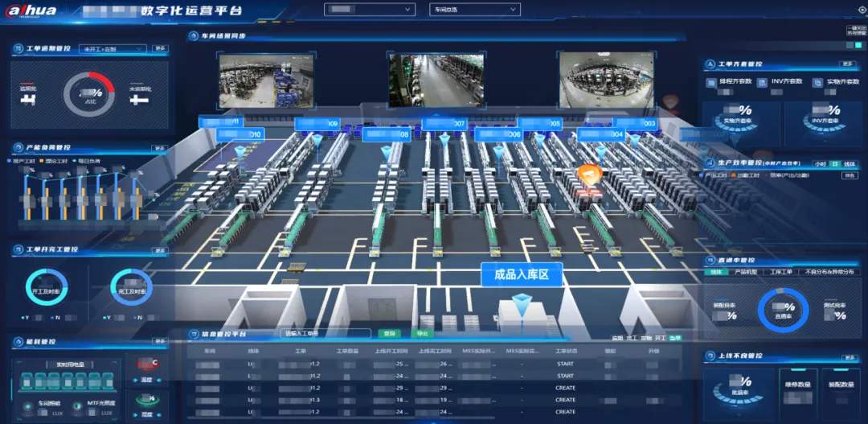Click the green 查询 button
The image size is (868, 424).
[x=389, y=334]
